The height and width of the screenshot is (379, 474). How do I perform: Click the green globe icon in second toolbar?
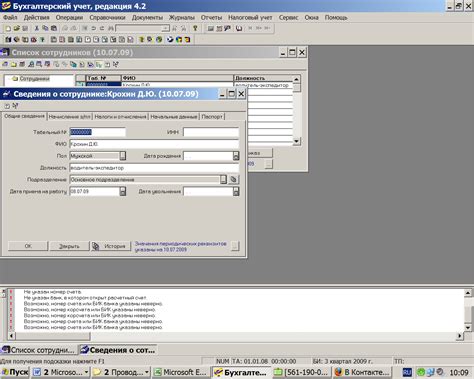[159, 40]
